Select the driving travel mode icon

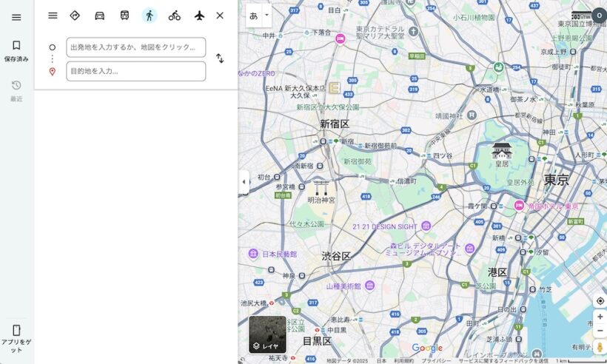[99, 16]
